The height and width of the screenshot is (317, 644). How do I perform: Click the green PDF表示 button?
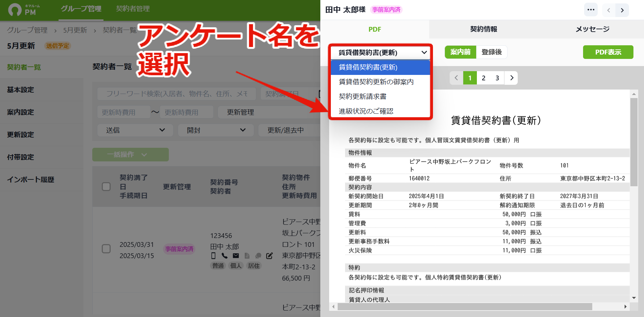(x=608, y=52)
